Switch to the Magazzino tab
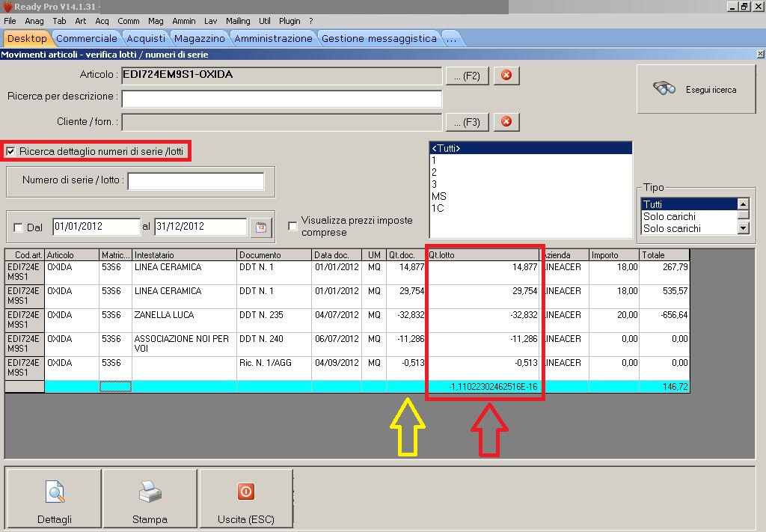This screenshot has height=532, width=766. (199, 38)
